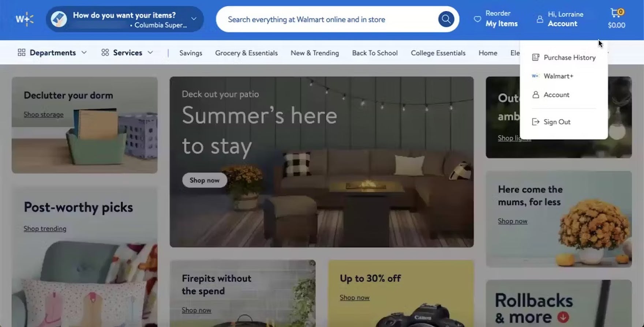Image resolution: width=644 pixels, height=327 pixels.
Task: Click the search magnifier button
Action: coord(446,19)
